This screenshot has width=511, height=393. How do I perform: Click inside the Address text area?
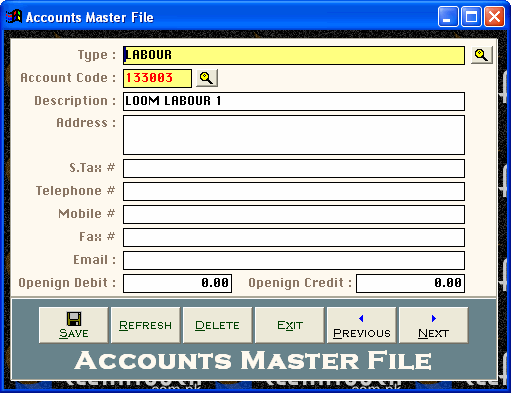tap(294, 135)
